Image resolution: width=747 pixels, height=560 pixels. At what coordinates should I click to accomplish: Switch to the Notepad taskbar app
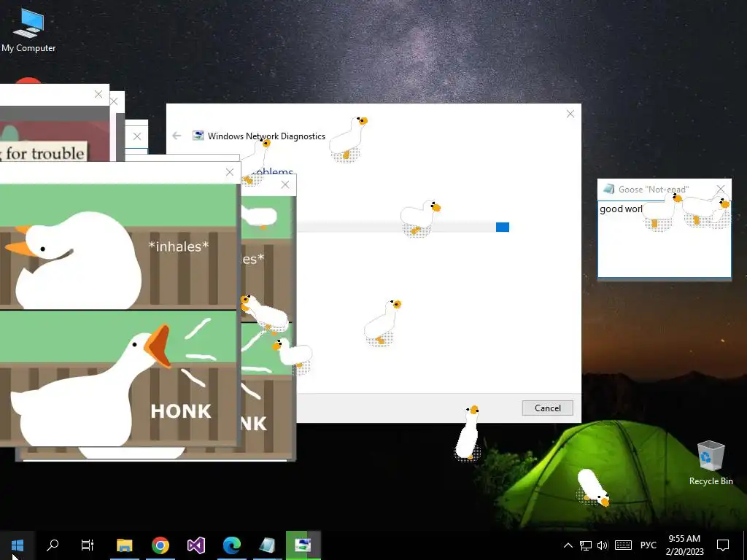(267, 545)
